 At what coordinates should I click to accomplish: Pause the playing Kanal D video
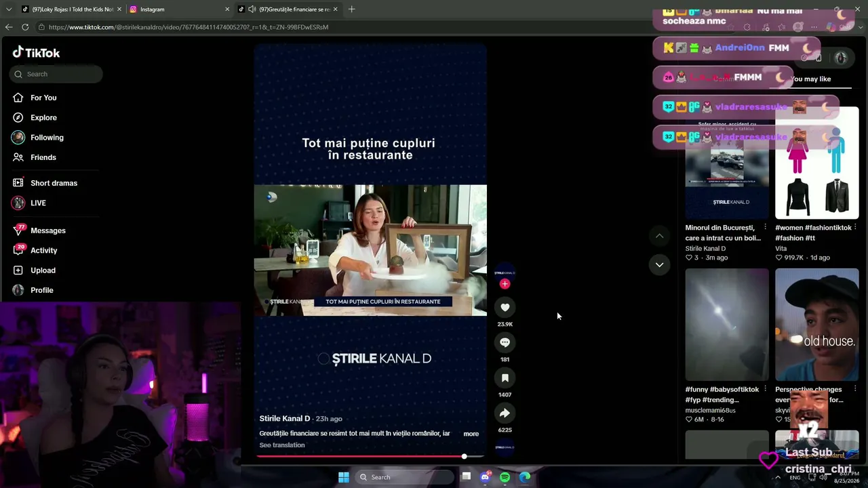pyautogui.click(x=370, y=250)
